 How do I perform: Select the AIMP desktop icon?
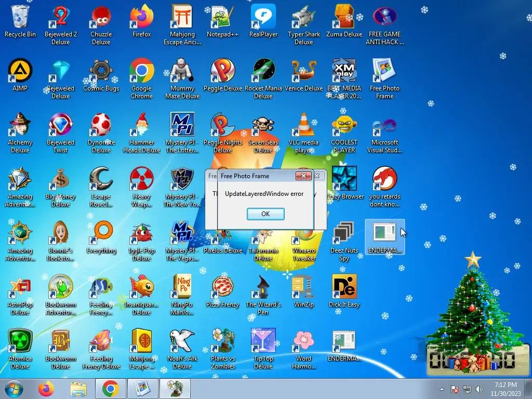pyautogui.click(x=20, y=75)
